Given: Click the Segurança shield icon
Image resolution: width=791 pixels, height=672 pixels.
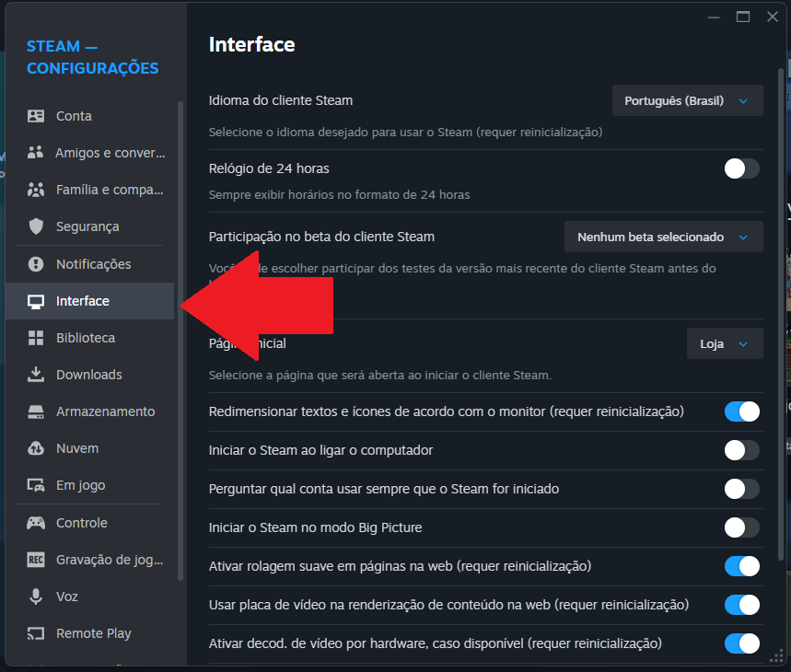Looking at the screenshot, I should coord(36,226).
